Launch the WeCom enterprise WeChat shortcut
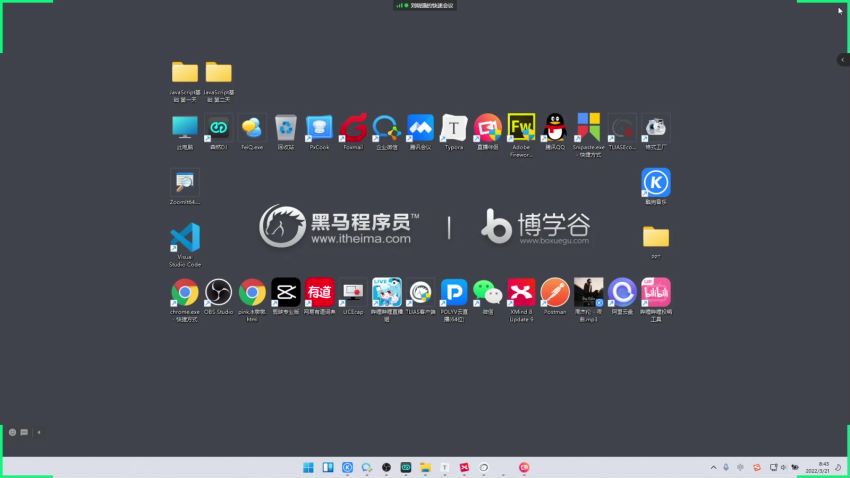This screenshot has height=478, width=850. [387, 128]
